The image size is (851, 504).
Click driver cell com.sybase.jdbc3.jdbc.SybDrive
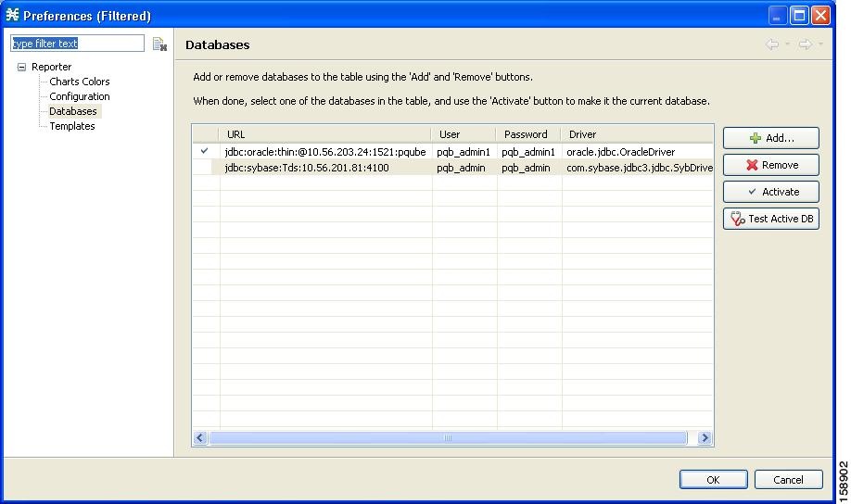point(640,168)
